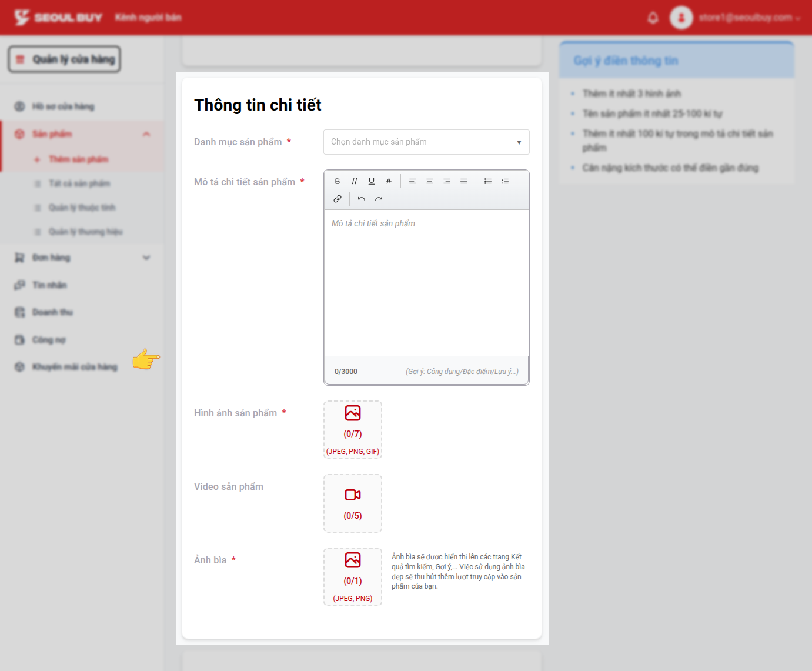Justify the description text
The width and height of the screenshot is (812, 671).
[464, 181]
